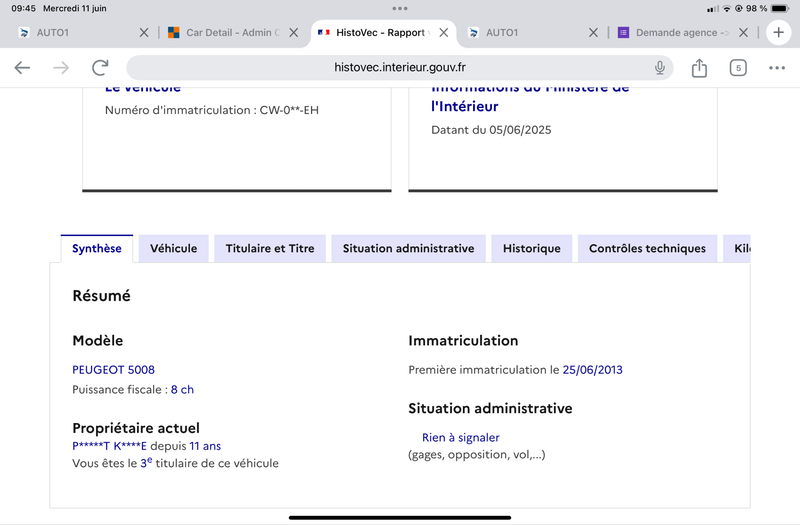Open the Véhicule tab
This screenshot has width=800, height=525.
[x=173, y=248]
